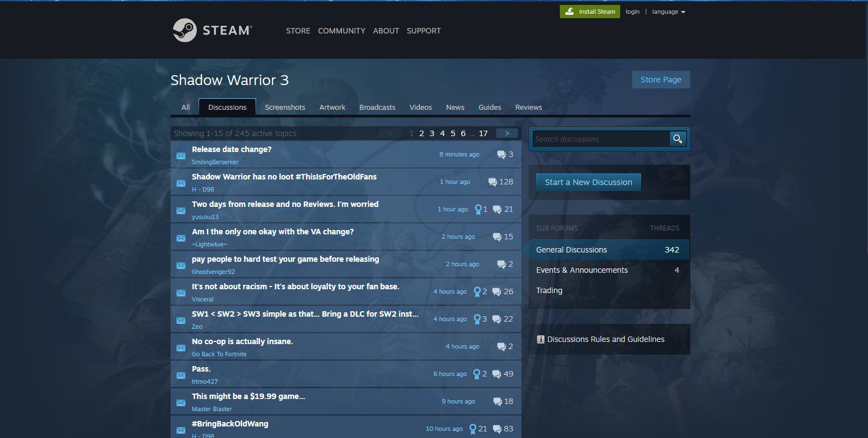Open the News tab

[455, 107]
